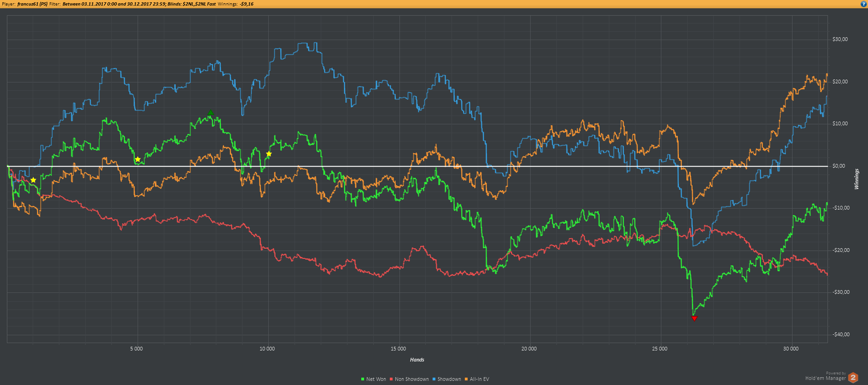
Task: Click the blue Showdown legend square
Action: coord(434,379)
